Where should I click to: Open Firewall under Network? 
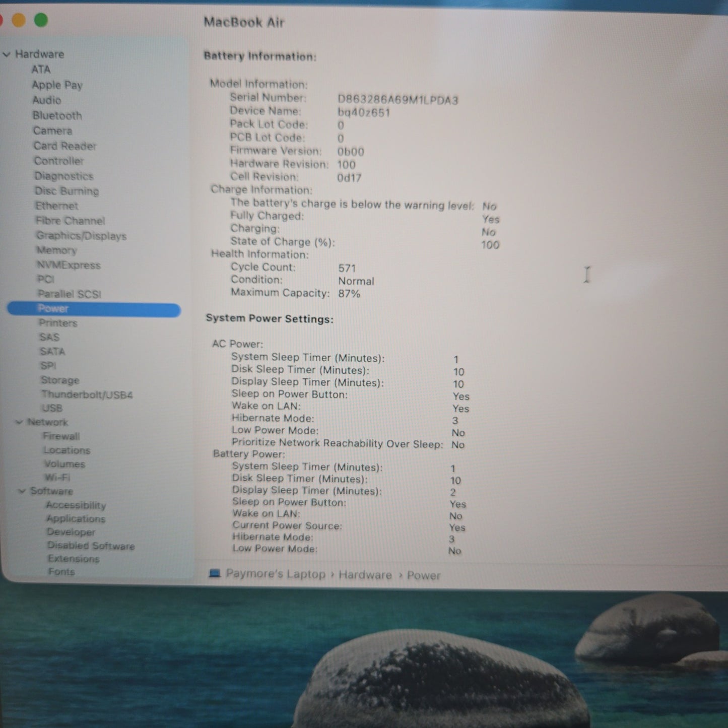point(61,436)
